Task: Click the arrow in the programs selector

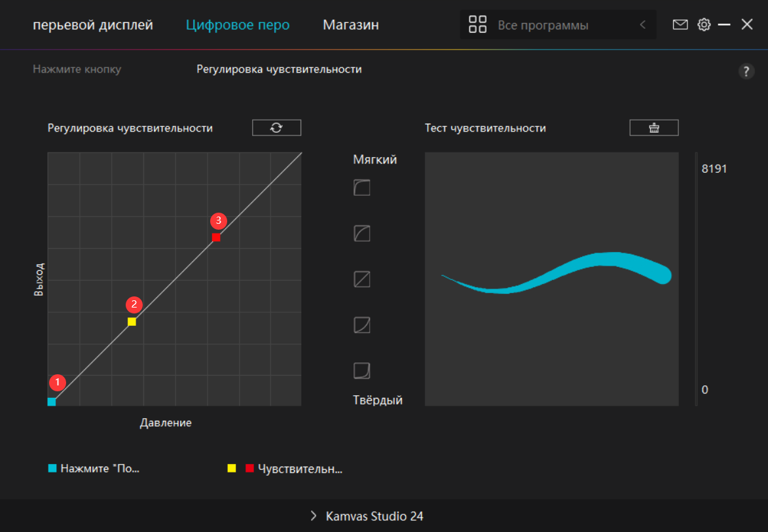Action: tap(642, 25)
